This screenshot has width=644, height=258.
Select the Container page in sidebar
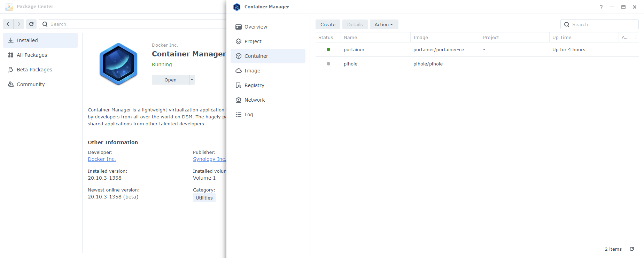[x=268, y=56]
